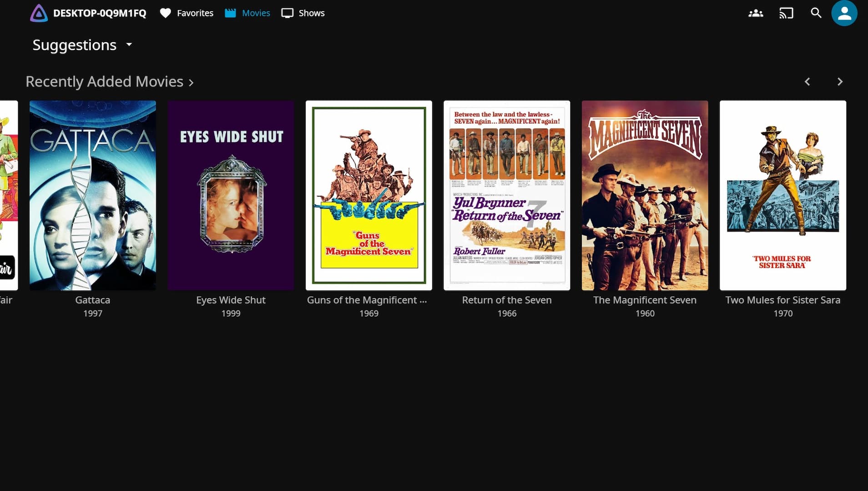Click the Movies clapperboard icon
The width and height of the screenshot is (868, 491).
click(x=230, y=13)
